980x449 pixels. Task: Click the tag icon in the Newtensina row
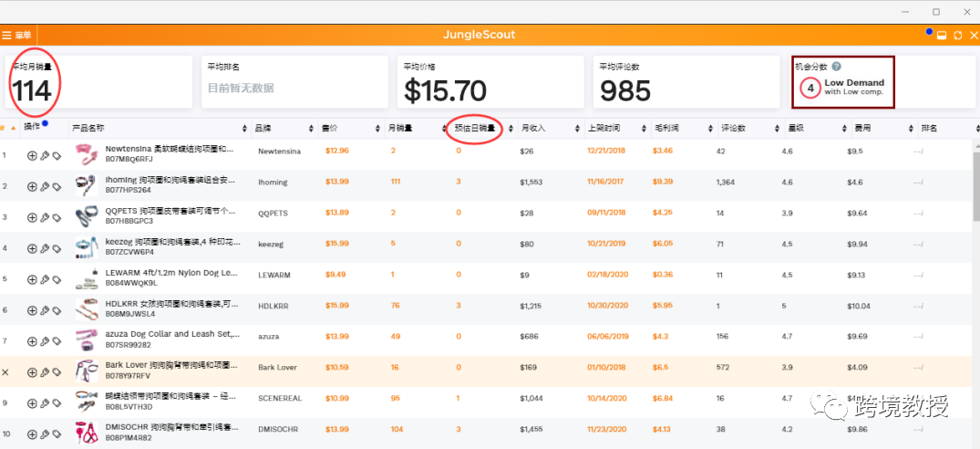point(57,156)
